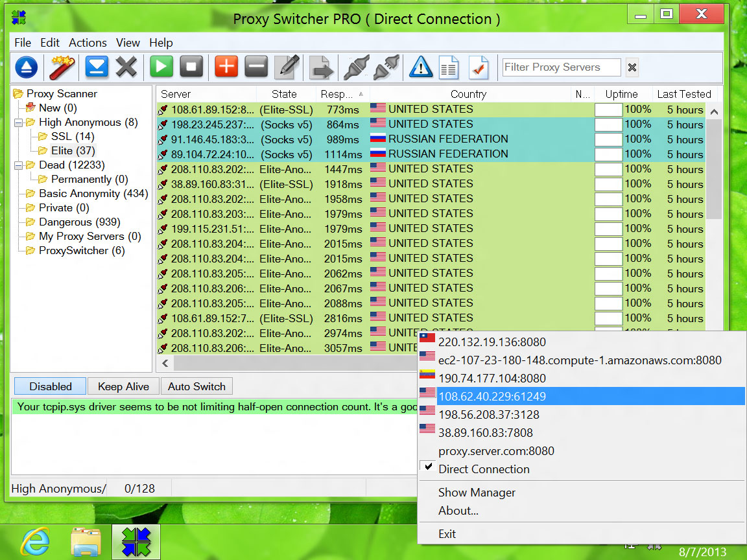Image resolution: width=747 pixels, height=560 pixels.
Task: Click the export arrow toolbar icon
Action: pyautogui.click(x=321, y=67)
